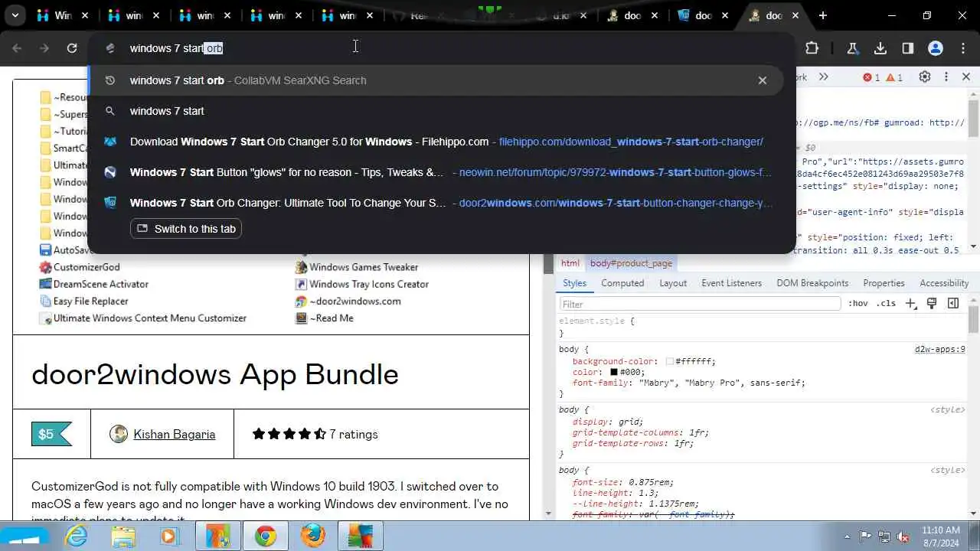Viewport: 980px width, 551px height.
Task: Switch to the DOM Breakpoints tab
Action: [x=812, y=283]
